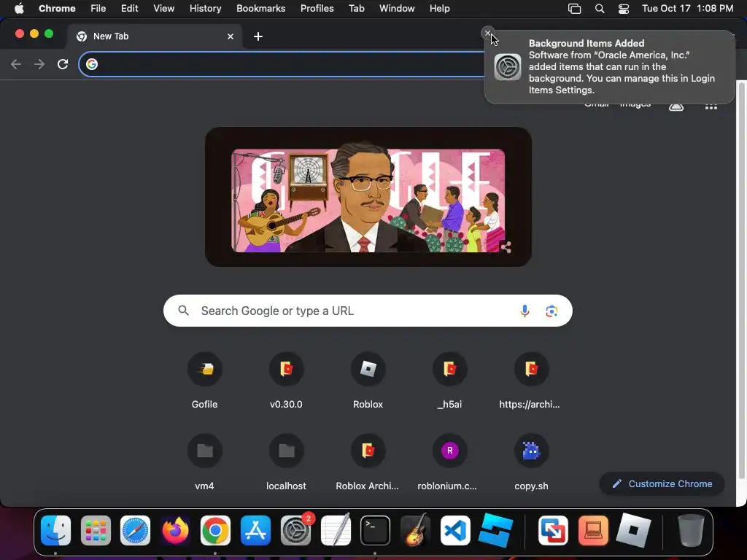Open Terminal from the dock
Image resolution: width=747 pixels, height=560 pixels.
click(375, 531)
